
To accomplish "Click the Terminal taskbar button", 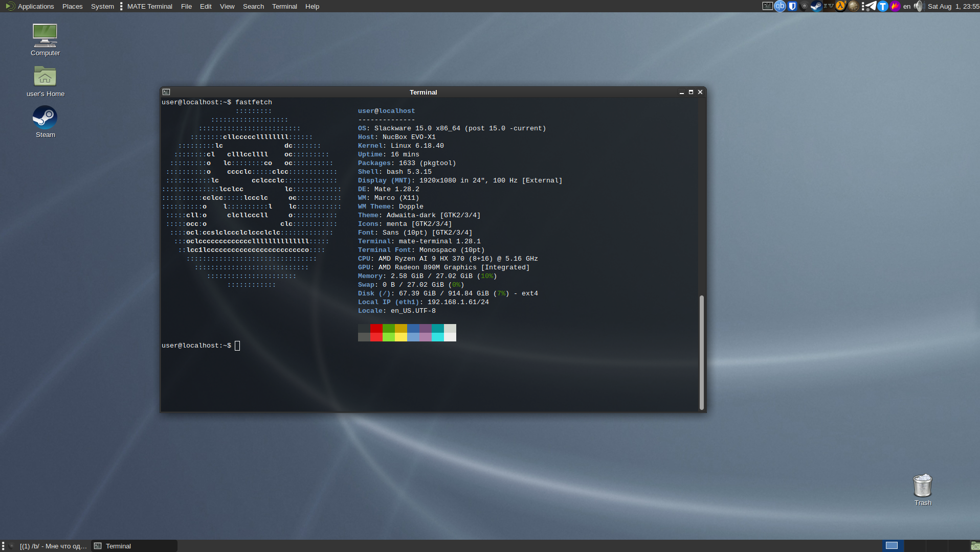I will [x=134, y=546].
